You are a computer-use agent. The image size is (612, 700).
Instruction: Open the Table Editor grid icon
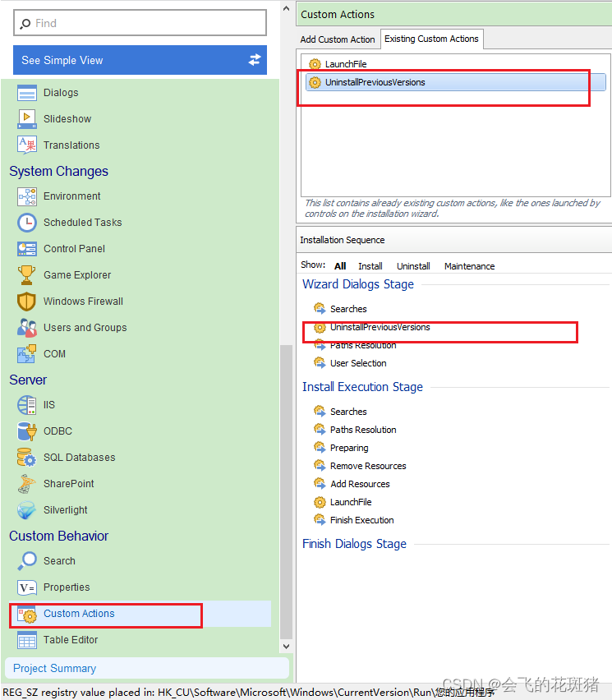27,640
